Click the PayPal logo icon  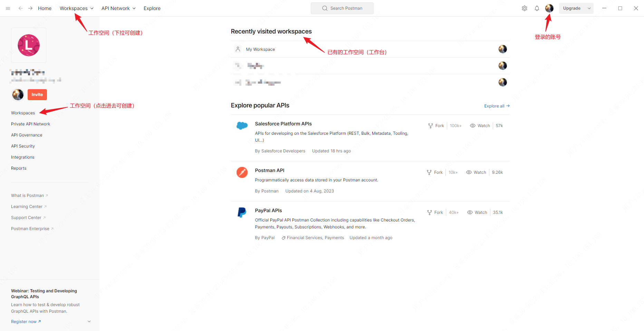click(x=242, y=212)
